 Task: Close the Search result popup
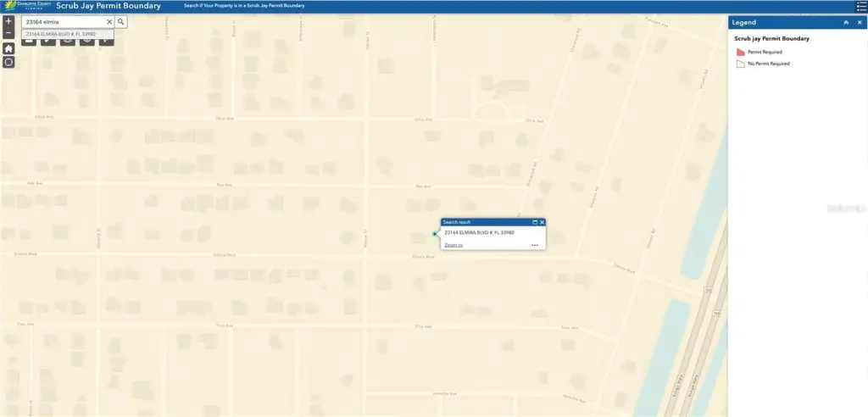pos(542,222)
